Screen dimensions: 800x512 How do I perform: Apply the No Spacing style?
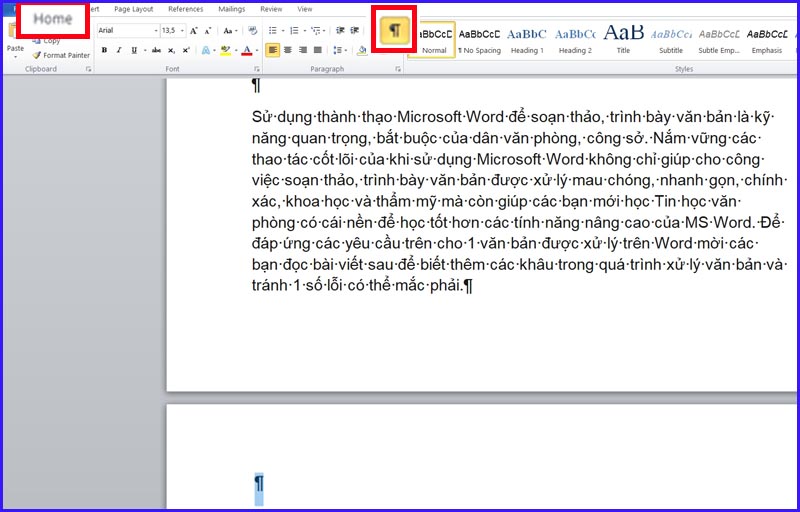[x=479, y=40]
